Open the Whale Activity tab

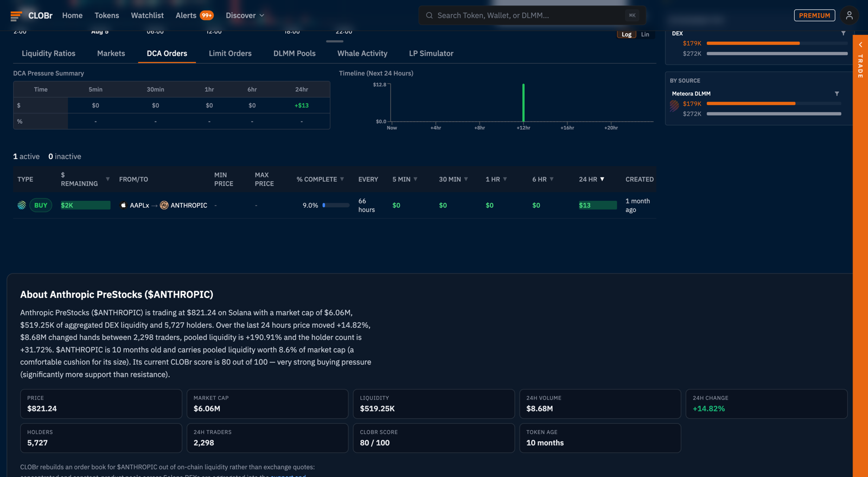click(362, 53)
